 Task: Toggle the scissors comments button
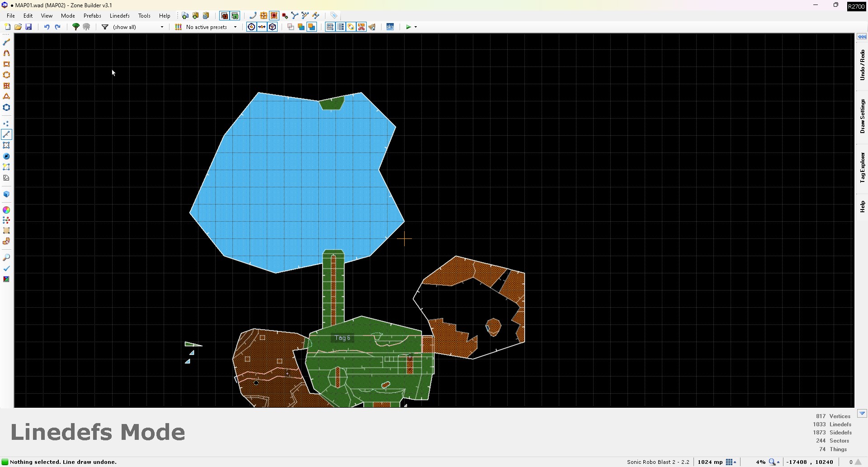pos(361,27)
